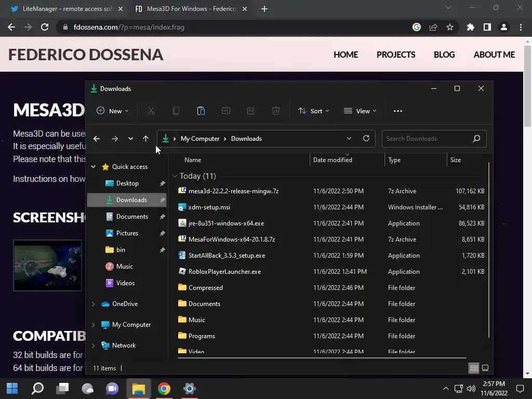Click the Google icon in address bar

[x=417, y=27]
